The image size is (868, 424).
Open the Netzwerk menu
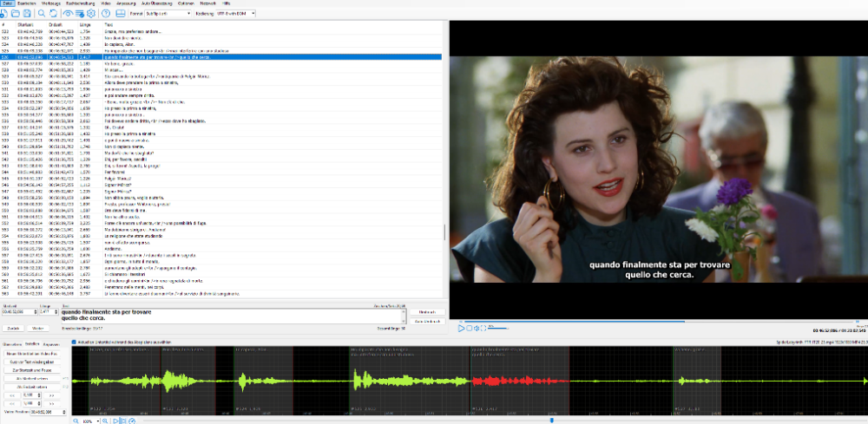tap(207, 3)
